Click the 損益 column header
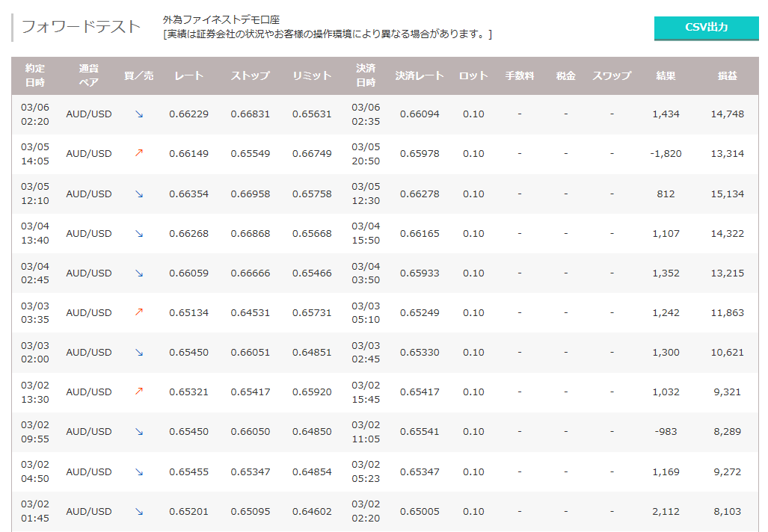 (x=728, y=76)
